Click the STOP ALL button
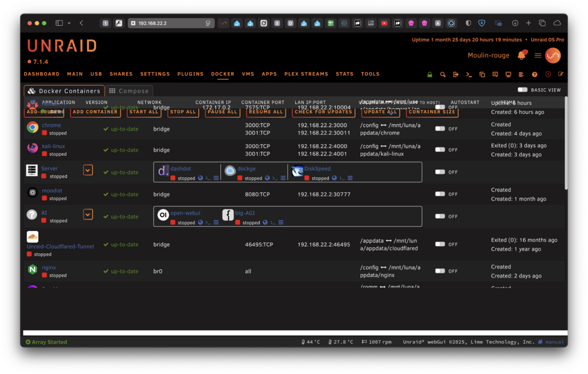 [x=183, y=112]
